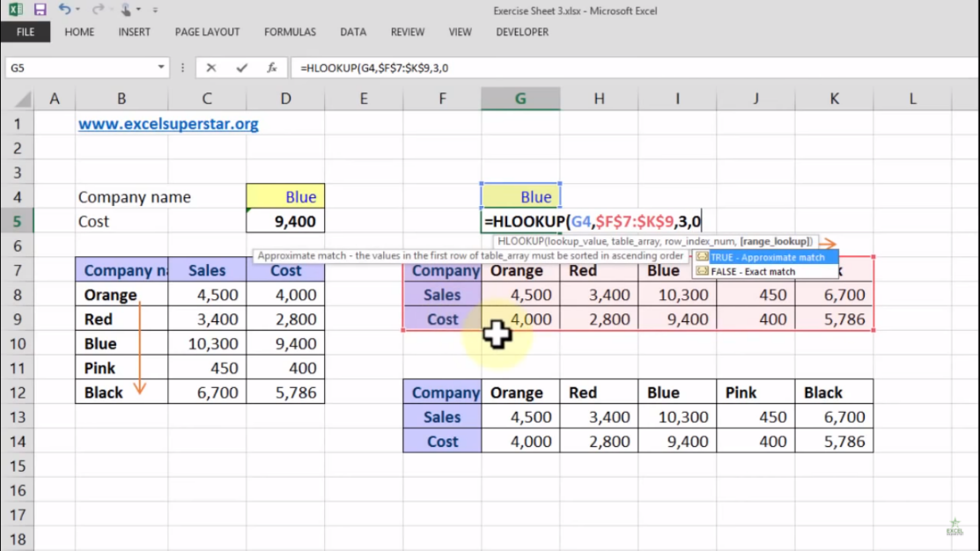Image resolution: width=980 pixels, height=551 pixels.
Task: Open Touch mode dropdown arrow
Action: (138, 10)
